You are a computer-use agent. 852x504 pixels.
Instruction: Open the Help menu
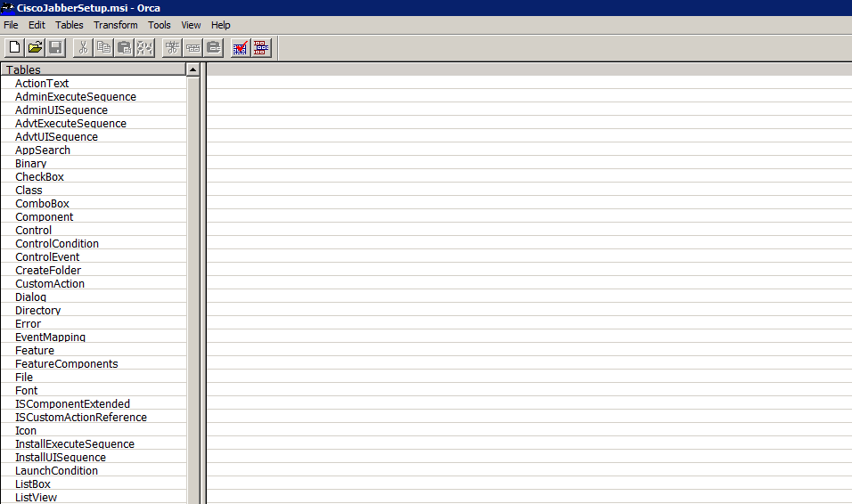pos(221,25)
